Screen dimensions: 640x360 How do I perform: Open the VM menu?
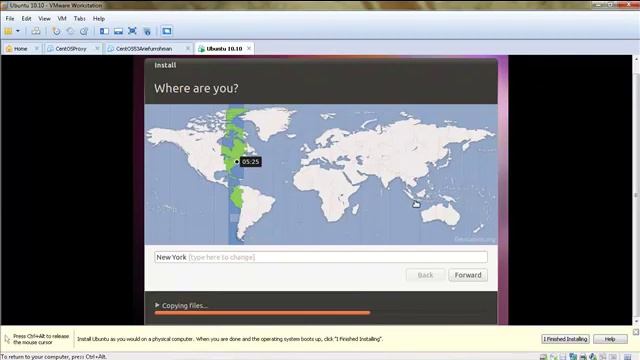62,18
